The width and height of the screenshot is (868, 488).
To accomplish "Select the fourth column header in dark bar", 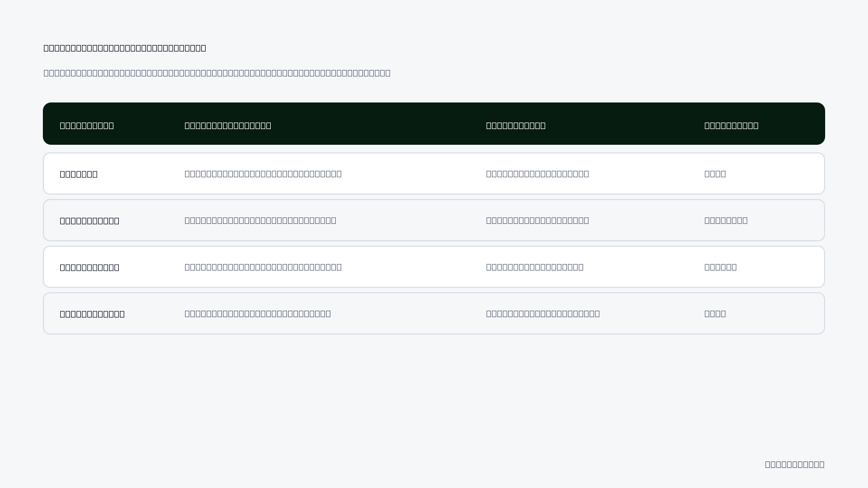I will [731, 125].
